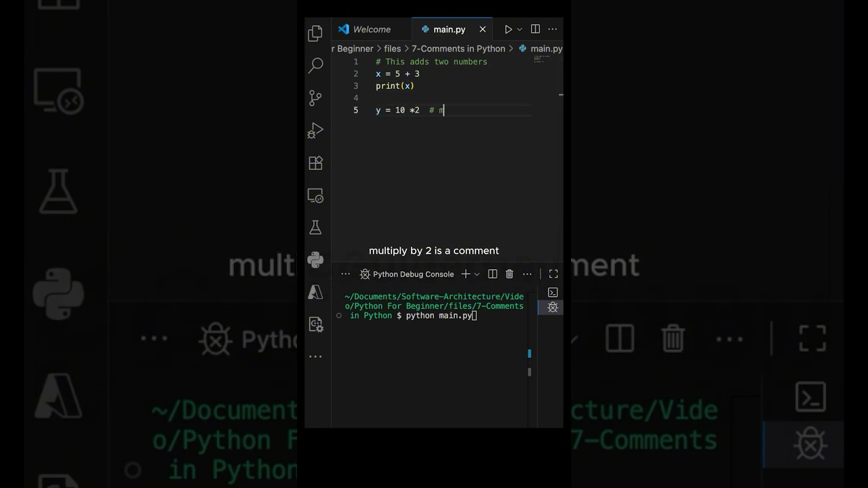Open the Run and Debug view

[315, 131]
